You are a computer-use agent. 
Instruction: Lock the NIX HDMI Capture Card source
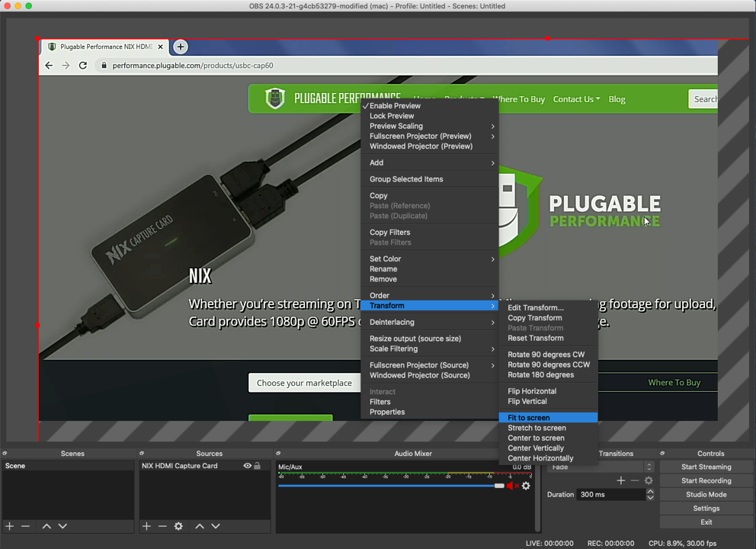click(x=258, y=465)
